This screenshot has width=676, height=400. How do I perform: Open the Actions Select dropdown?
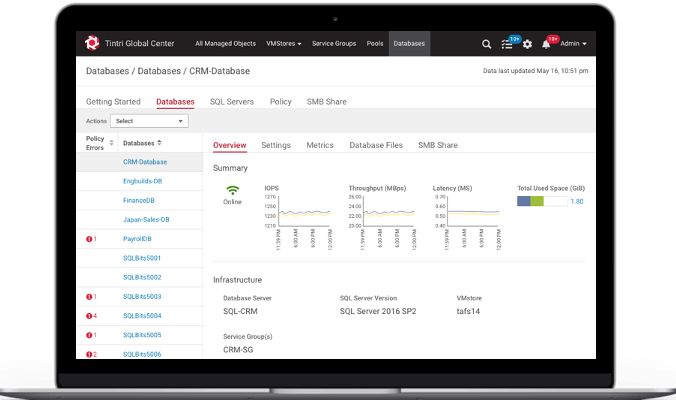tap(149, 120)
